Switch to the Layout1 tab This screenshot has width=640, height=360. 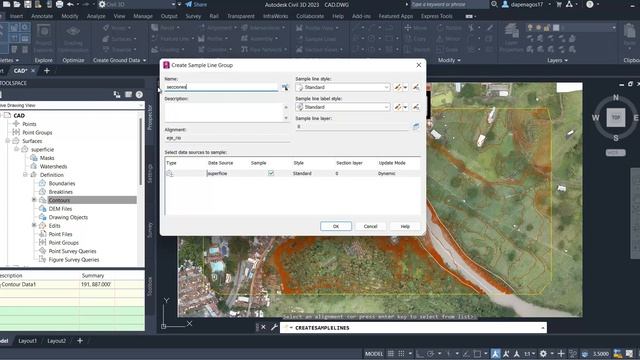click(27, 340)
